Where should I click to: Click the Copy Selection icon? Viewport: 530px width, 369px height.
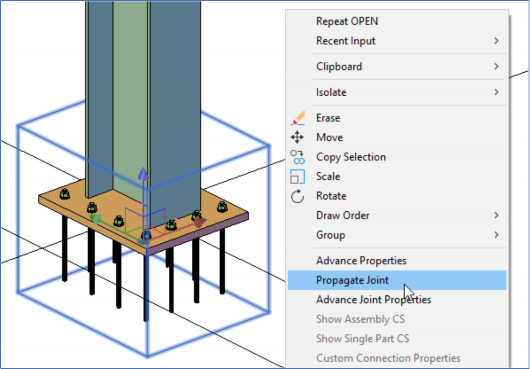(297, 157)
